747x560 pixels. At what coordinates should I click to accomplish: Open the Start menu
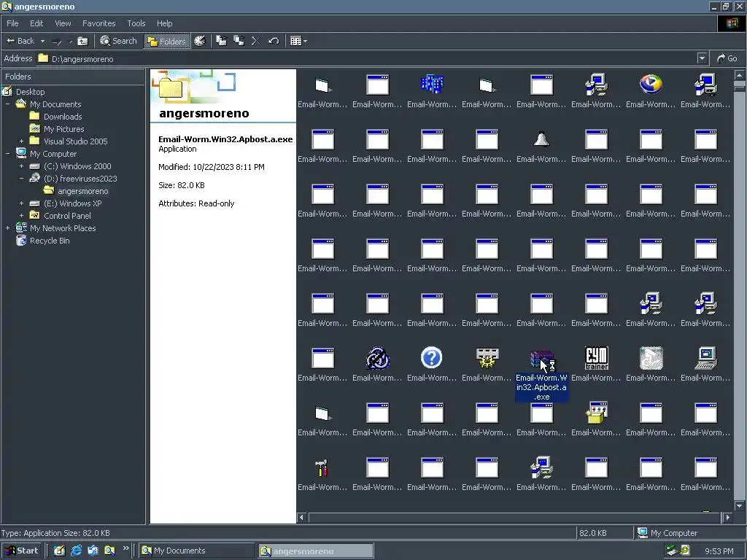point(21,551)
